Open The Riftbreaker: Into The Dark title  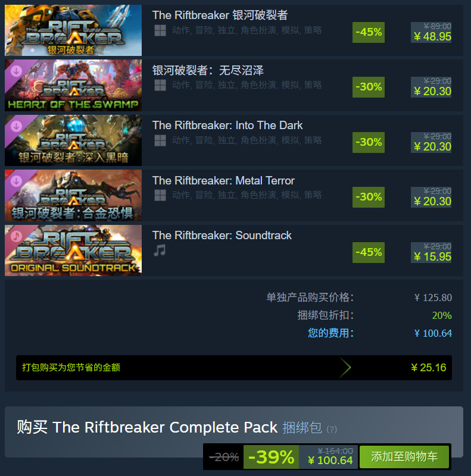point(227,126)
